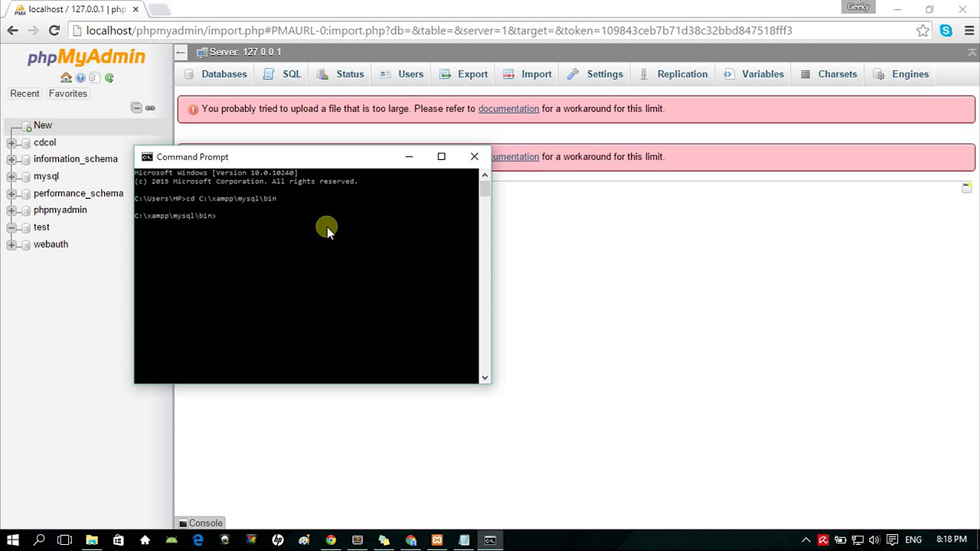This screenshot has width=980, height=551.
Task: Open the SQL tab
Action: tap(283, 74)
